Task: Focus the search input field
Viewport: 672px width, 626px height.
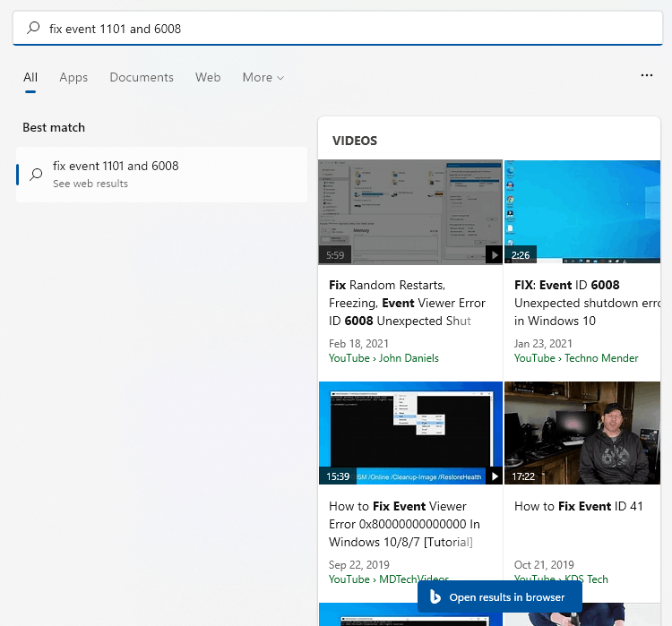Action: click(x=338, y=29)
